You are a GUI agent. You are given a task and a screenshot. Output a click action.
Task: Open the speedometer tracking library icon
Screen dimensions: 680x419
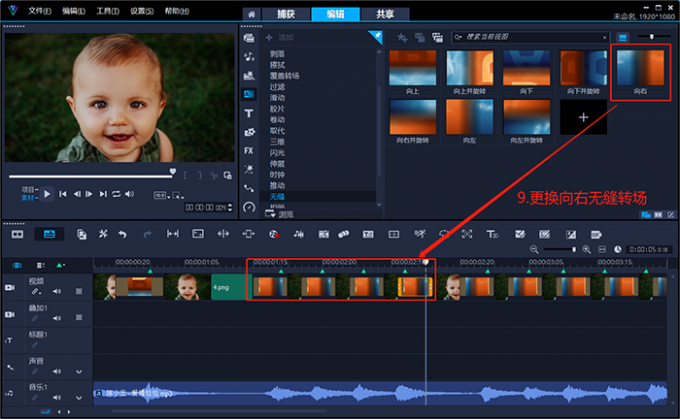[x=249, y=207]
